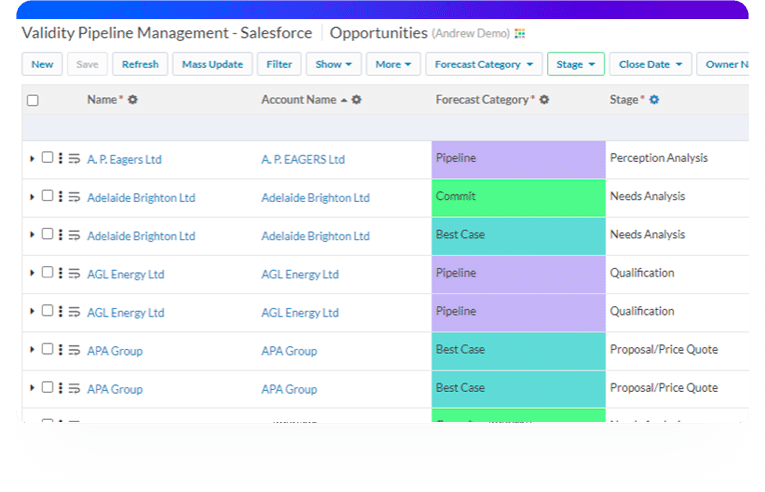
Task: Open opportunity name link in Adelaide Brighton Commit row
Action: [141, 198]
